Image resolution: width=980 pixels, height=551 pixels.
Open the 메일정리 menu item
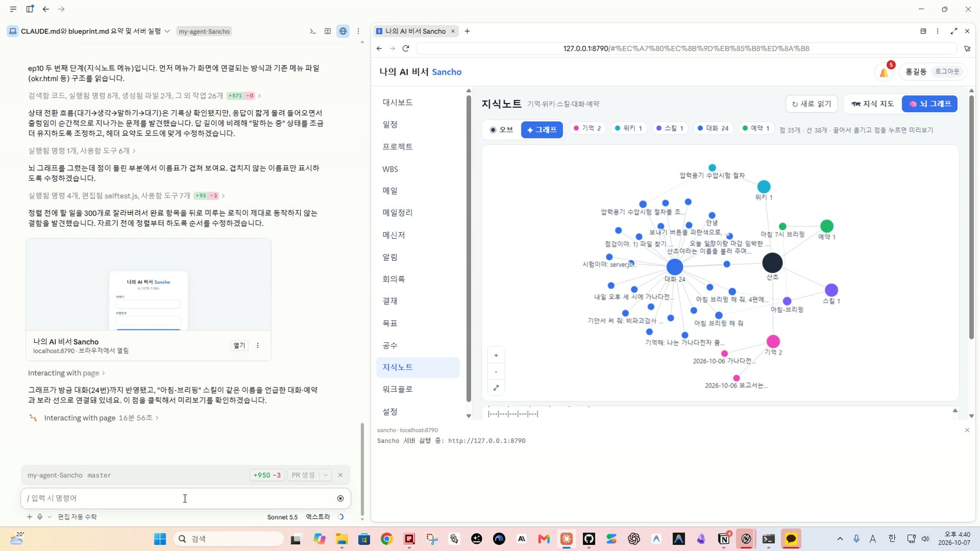[418, 212]
